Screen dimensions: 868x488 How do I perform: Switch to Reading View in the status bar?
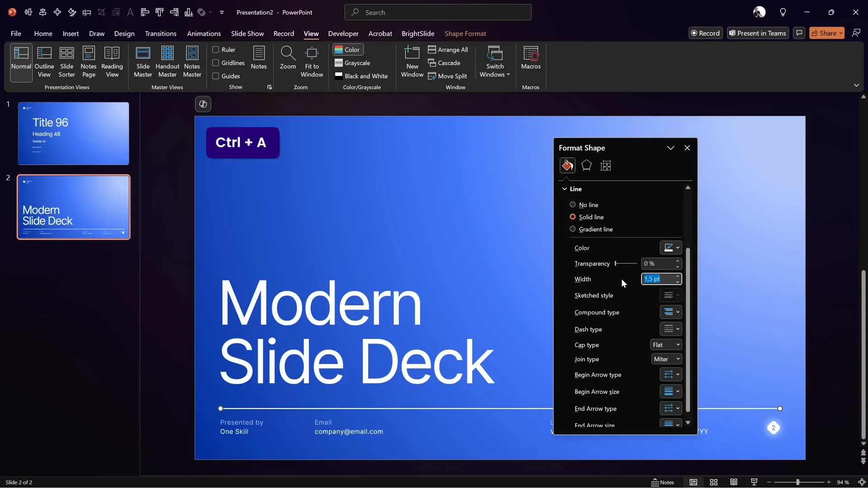(733, 482)
